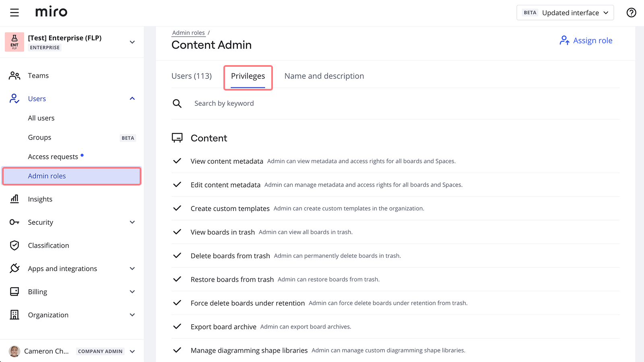
Task: Toggle the Export board archive checkmark
Action: pos(177,327)
